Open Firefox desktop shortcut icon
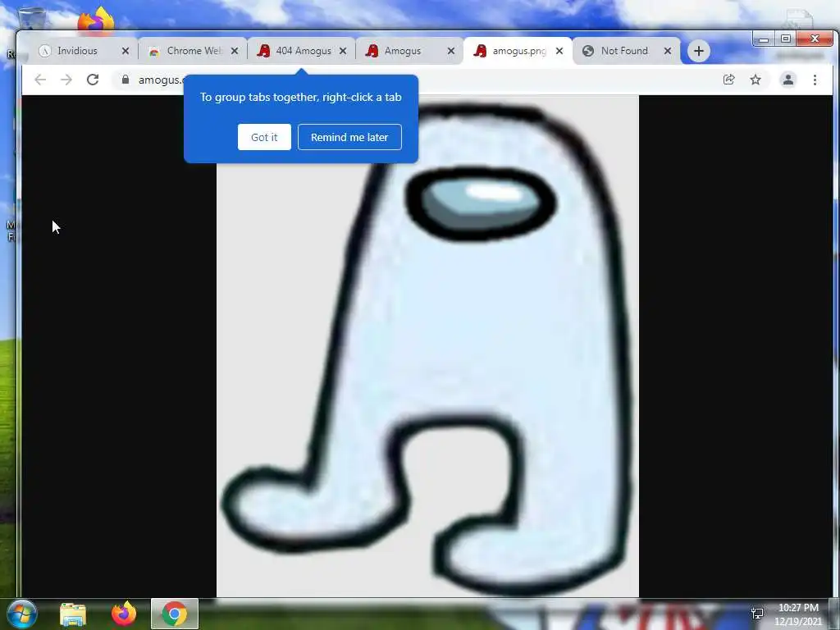840x630 pixels. point(97,21)
